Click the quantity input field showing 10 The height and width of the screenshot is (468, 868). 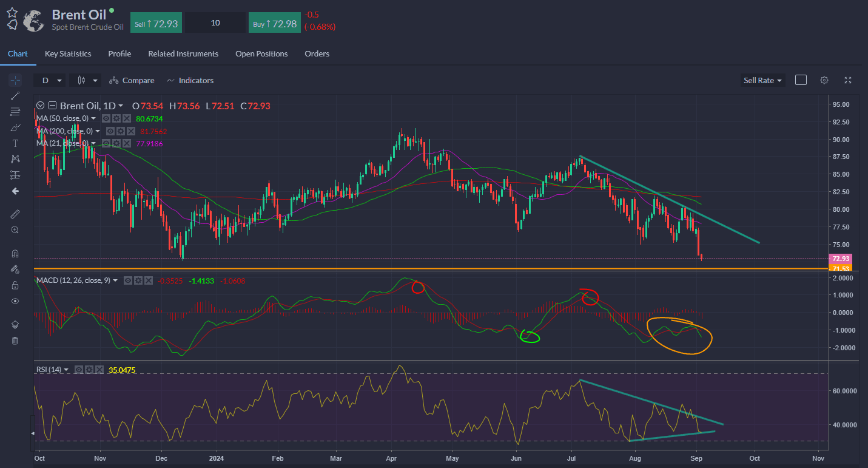point(215,23)
